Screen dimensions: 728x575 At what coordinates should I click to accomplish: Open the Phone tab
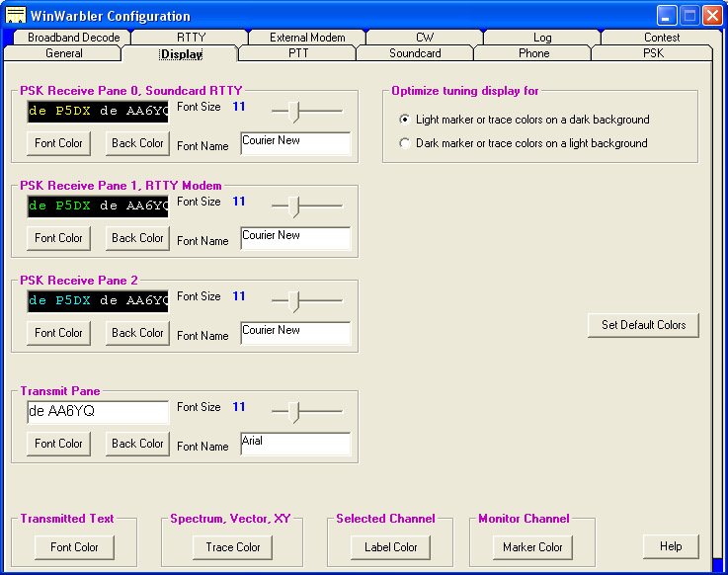(x=534, y=53)
